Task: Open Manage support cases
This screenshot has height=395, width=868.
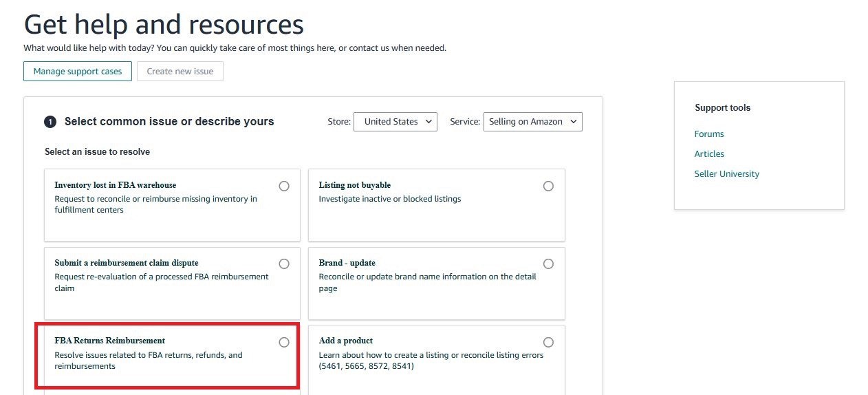Action: [78, 71]
